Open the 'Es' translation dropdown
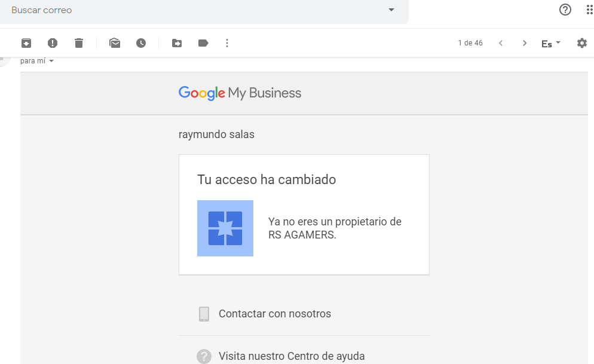594x364 pixels. 550,42
